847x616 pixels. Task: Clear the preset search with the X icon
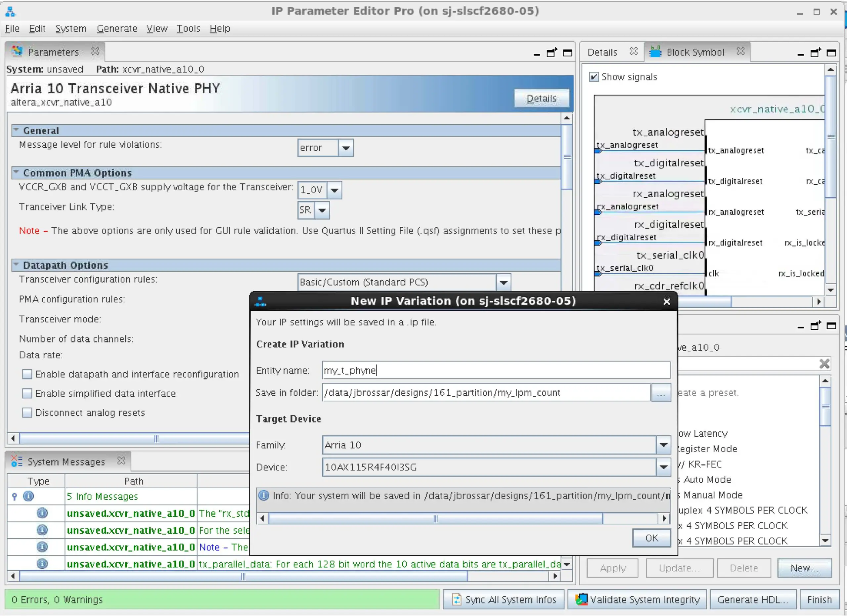coord(824,364)
